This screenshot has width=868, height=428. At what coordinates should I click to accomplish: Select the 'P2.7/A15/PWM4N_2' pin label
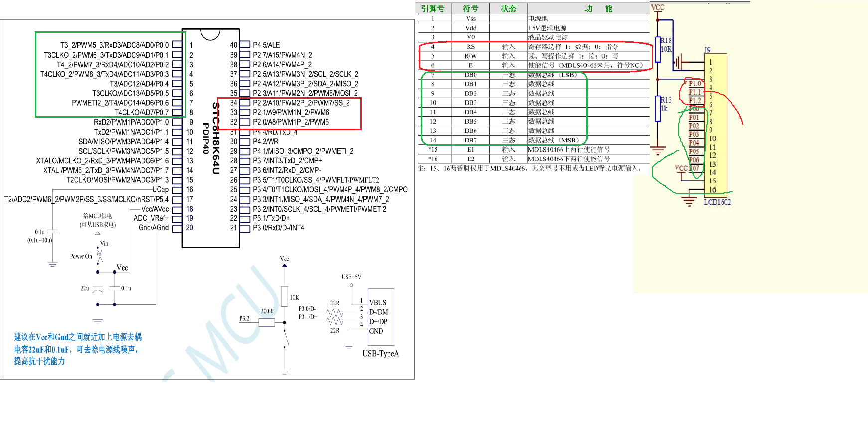(x=282, y=55)
